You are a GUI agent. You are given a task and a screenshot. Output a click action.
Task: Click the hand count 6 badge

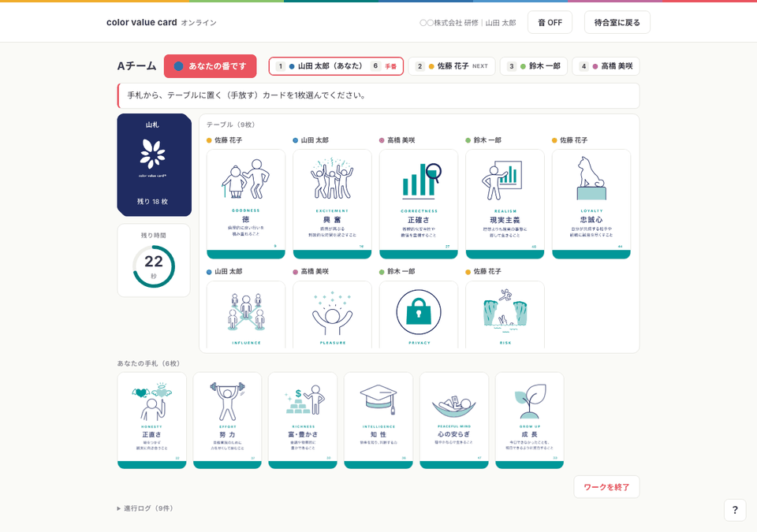pyautogui.click(x=375, y=66)
